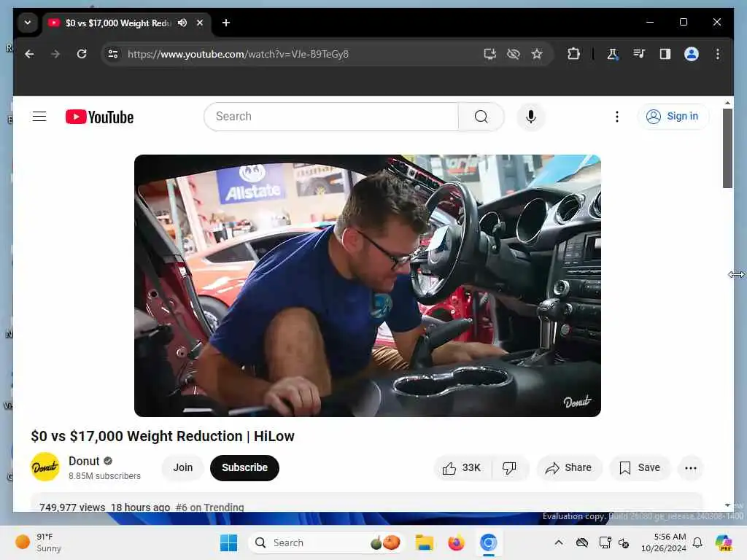This screenshot has width=747, height=560.
Task: Click the scrollbar up arrow
Action: tap(727, 102)
